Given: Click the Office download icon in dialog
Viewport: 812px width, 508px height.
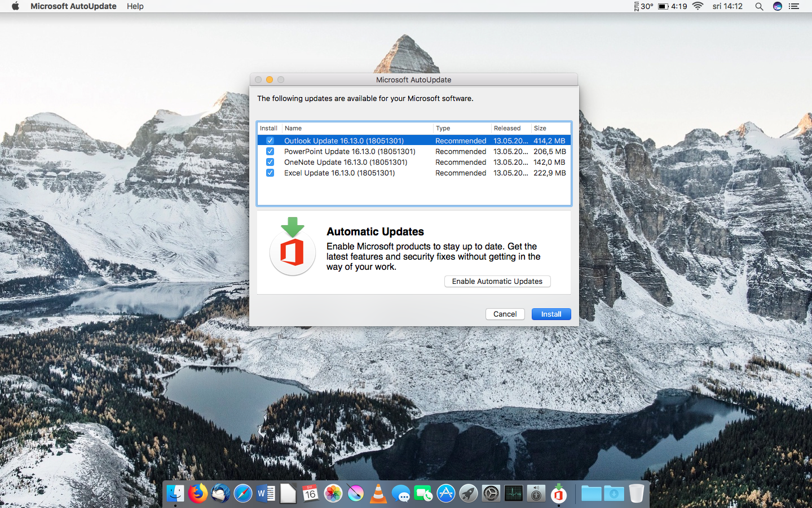Looking at the screenshot, I should click(292, 246).
